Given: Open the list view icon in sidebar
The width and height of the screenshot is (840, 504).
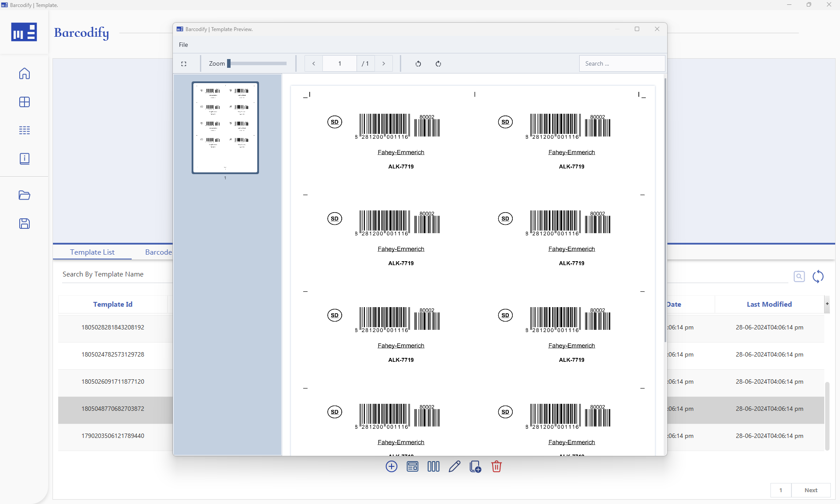Looking at the screenshot, I should click(x=24, y=130).
